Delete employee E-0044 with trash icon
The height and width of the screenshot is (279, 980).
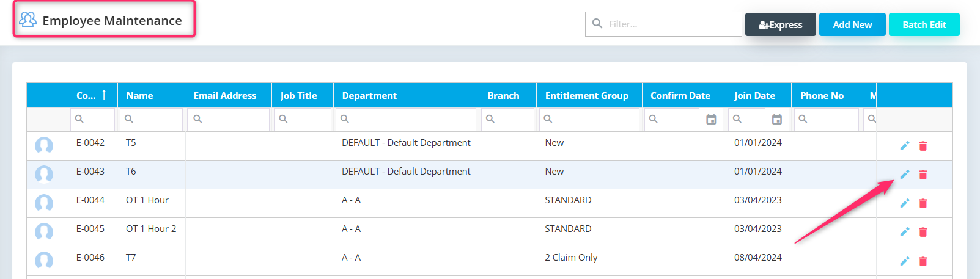pos(923,203)
